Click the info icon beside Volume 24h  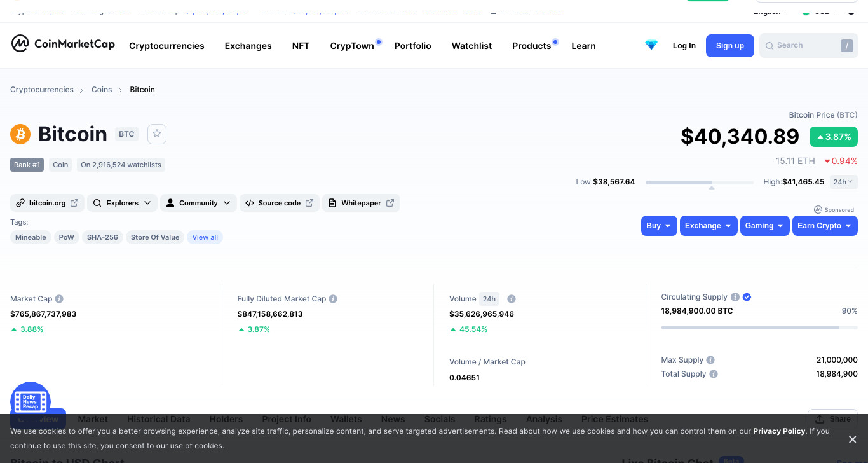pos(512,299)
